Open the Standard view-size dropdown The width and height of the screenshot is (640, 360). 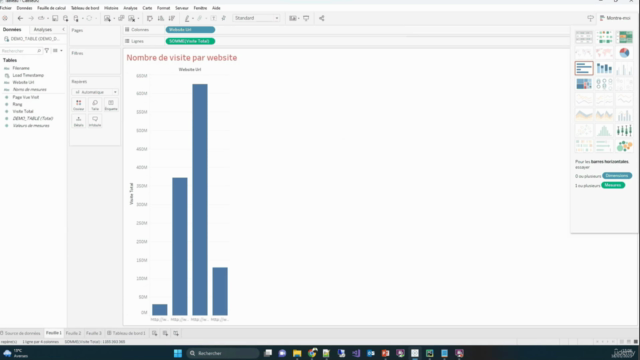(257, 18)
